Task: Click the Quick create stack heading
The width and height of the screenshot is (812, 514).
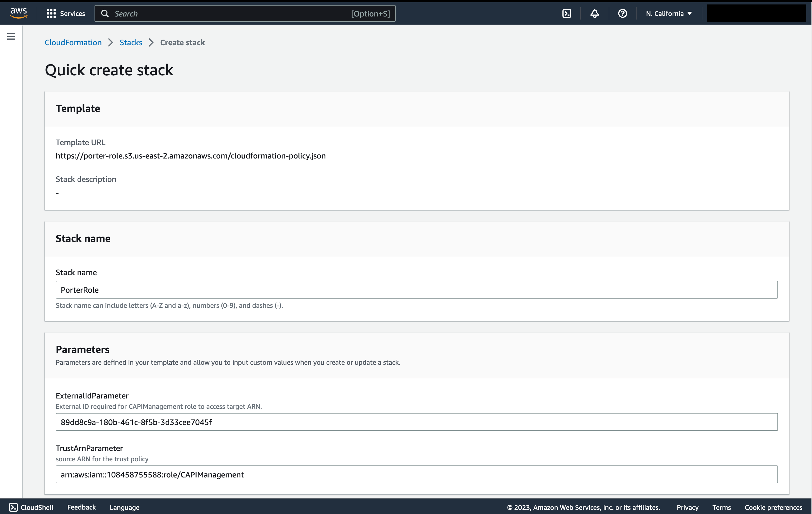Action: (109, 70)
